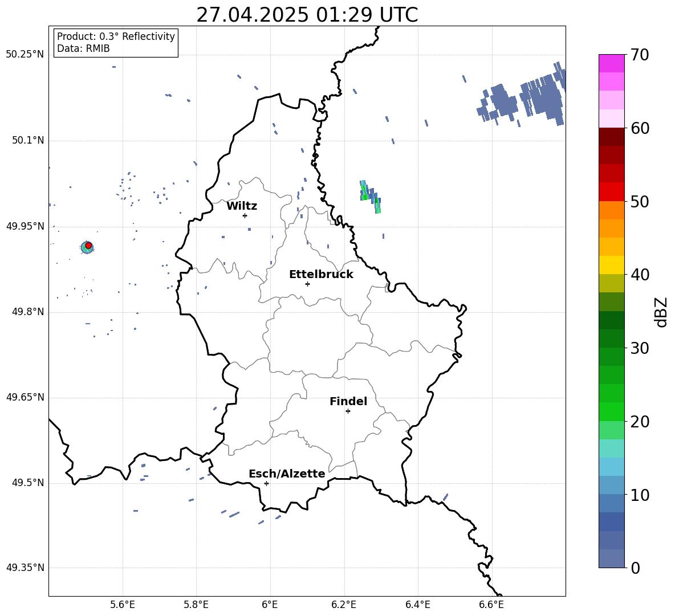Image resolution: width=675 pixels, height=616 pixels.
Task: Click the Esch/Alzette cross marker
Action: (266, 483)
